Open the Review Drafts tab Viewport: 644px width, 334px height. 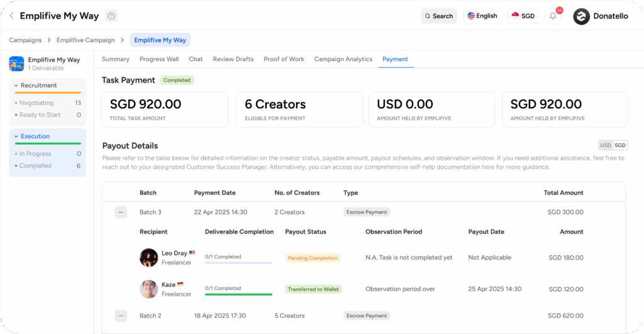(x=233, y=59)
